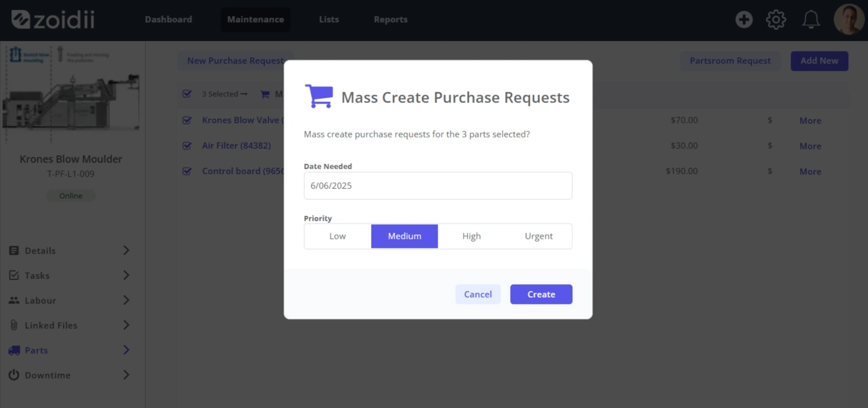Set priority to High
The height and width of the screenshot is (408, 868).
[x=472, y=237]
